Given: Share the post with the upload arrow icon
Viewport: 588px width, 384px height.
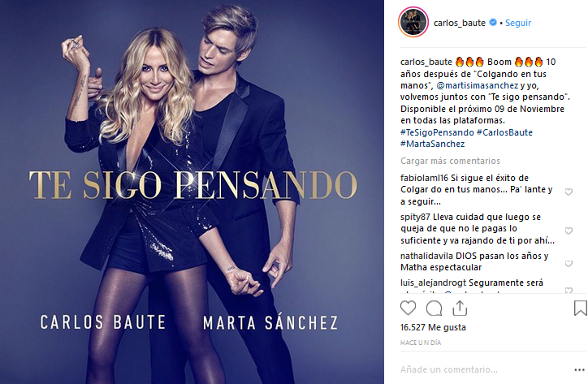Looking at the screenshot, I should point(460,308).
